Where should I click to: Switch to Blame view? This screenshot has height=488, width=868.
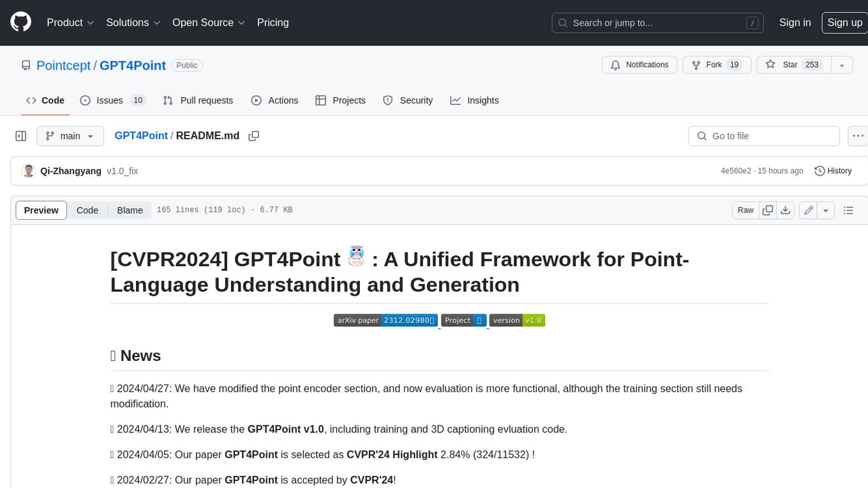[130, 210]
